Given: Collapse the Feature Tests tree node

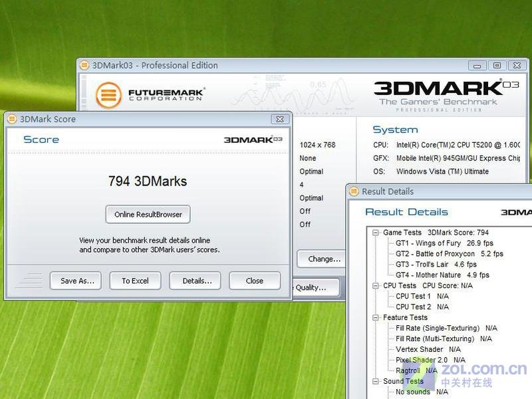Looking at the screenshot, I should [x=375, y=318].
